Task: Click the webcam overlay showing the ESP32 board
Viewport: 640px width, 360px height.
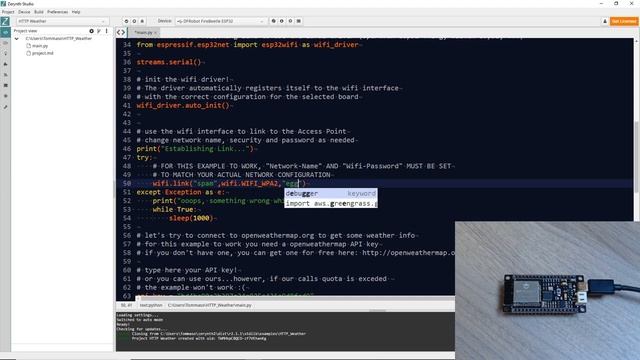Action: [547, 291]
